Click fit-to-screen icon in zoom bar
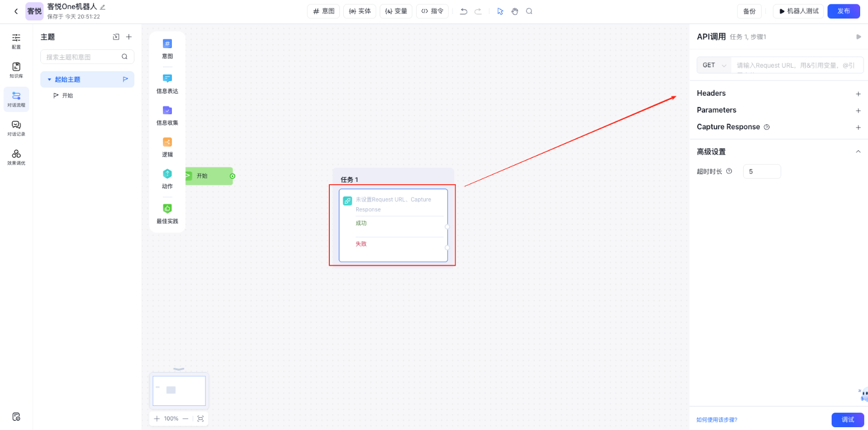 (200, 418)
